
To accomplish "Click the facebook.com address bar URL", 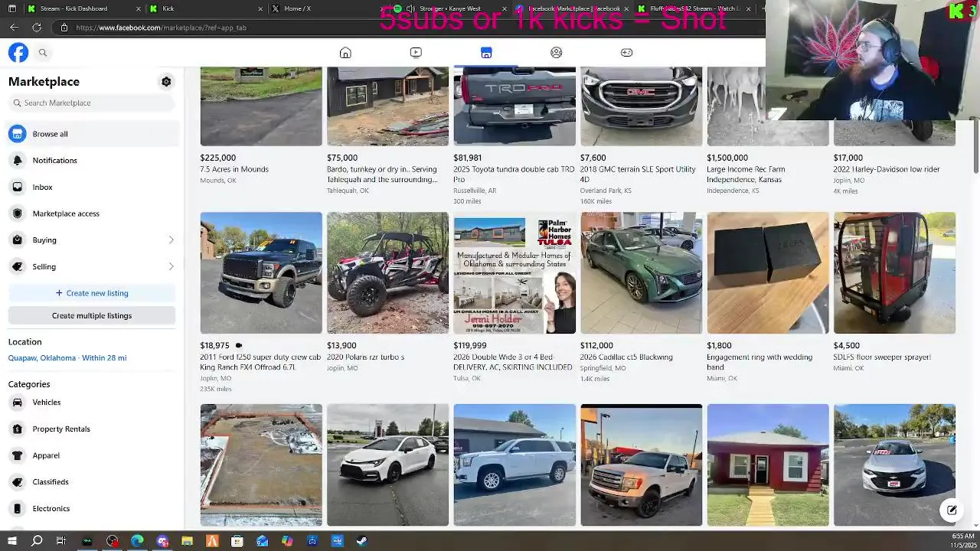I will [161, 28].
